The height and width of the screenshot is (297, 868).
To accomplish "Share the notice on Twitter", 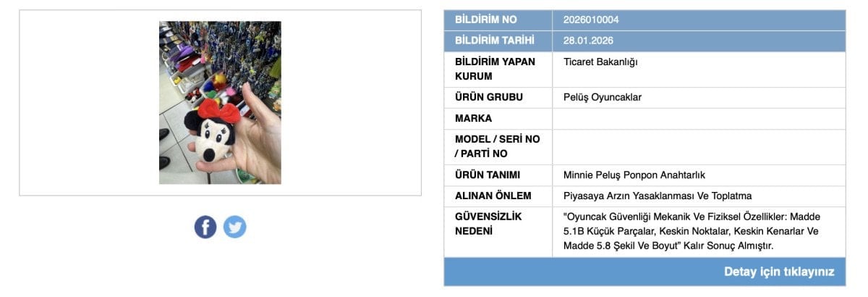I will 234,227.
